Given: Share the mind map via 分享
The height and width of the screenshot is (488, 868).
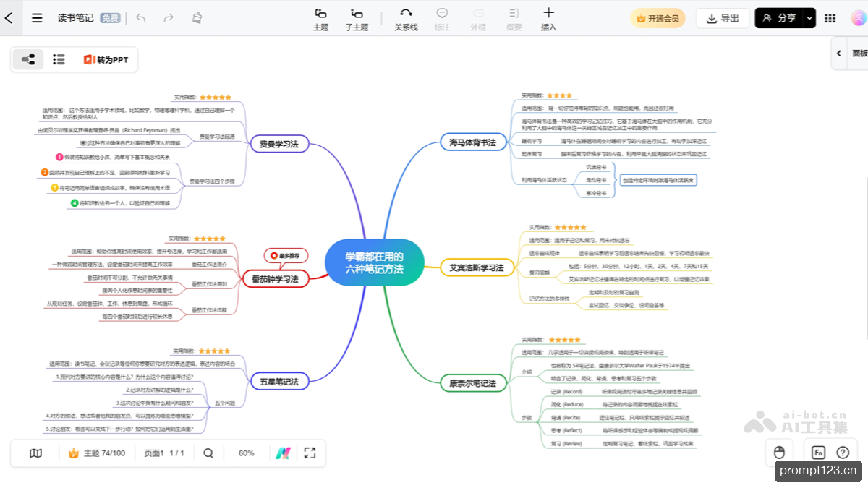Looking at the screenshot, I should pyautogui.click(x=779, y=18).
